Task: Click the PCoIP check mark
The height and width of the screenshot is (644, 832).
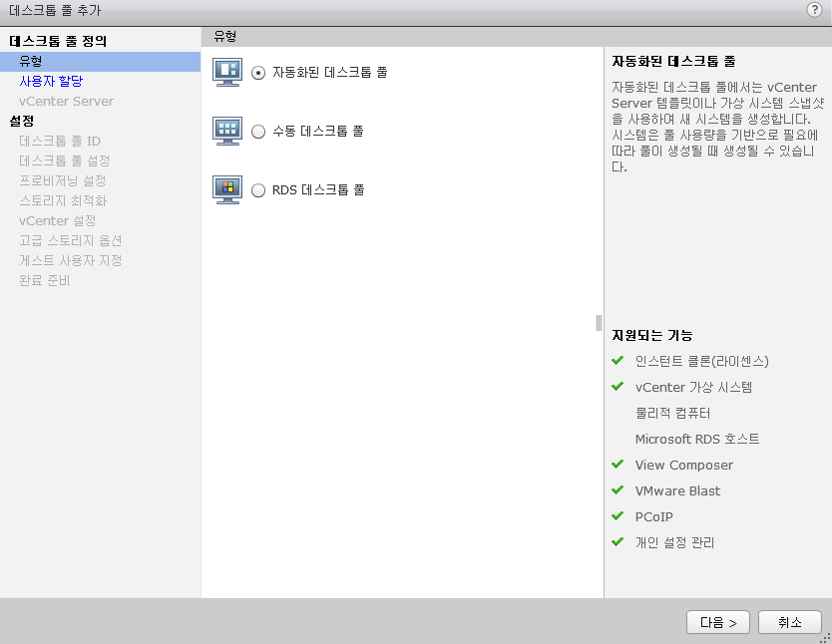Action: click(618, 515)
